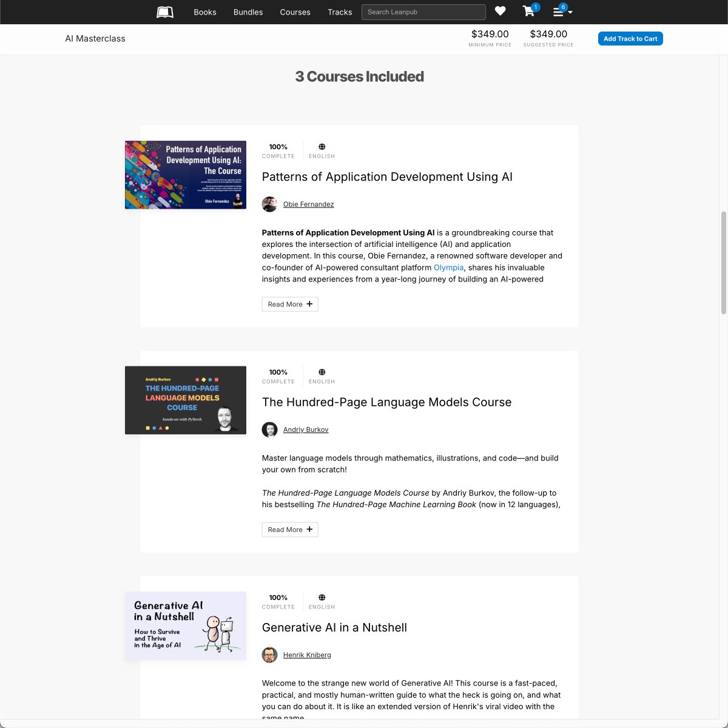The height and width of the screenshot is (728, 728).
Task: Click globe icon for Generative AI in a Nutshell
Action: (322, 598)
